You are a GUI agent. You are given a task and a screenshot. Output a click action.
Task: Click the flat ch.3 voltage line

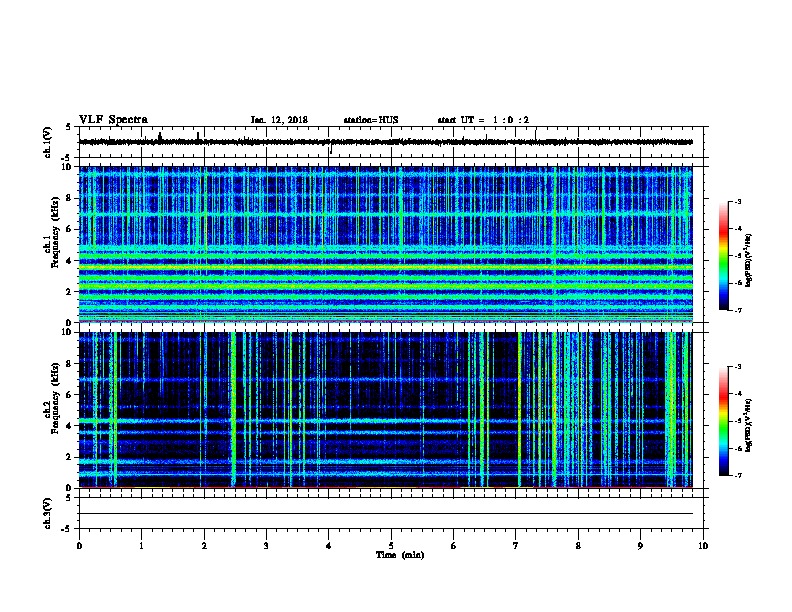(385, 514)
